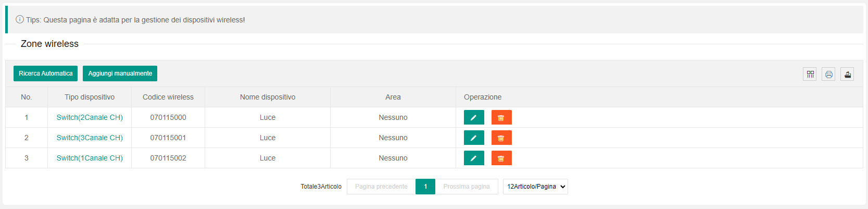Open the Switch(1Canale CH) device link

coord(90,158)
